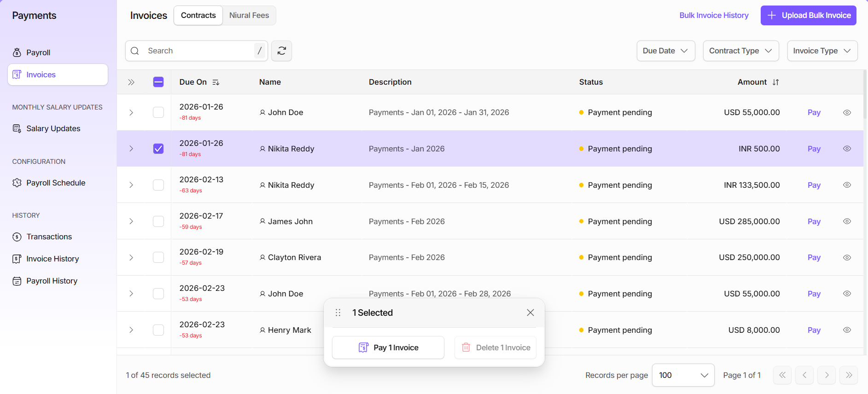Switch to the Niural Fees tab
Screen dimensions: 868x394
click(x=249, y=16)
